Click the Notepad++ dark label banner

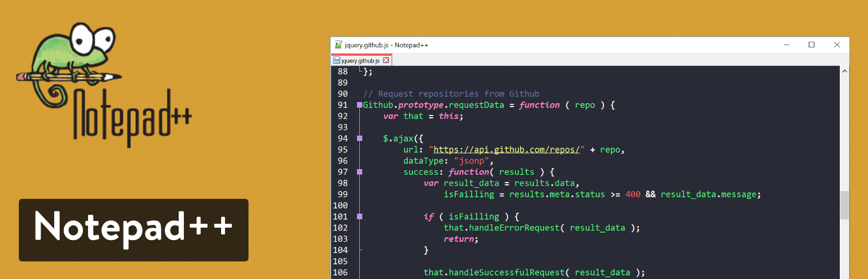coord(134,229)
